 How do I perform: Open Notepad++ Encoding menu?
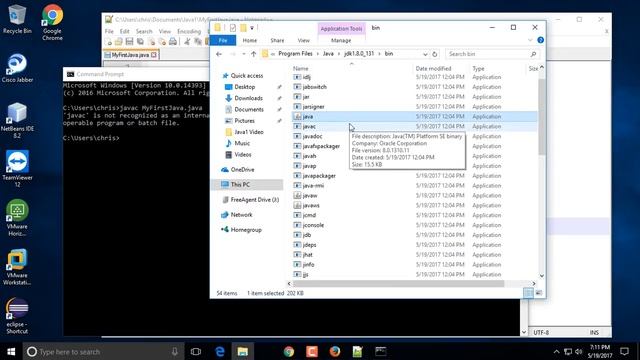[x=189, y=31]
